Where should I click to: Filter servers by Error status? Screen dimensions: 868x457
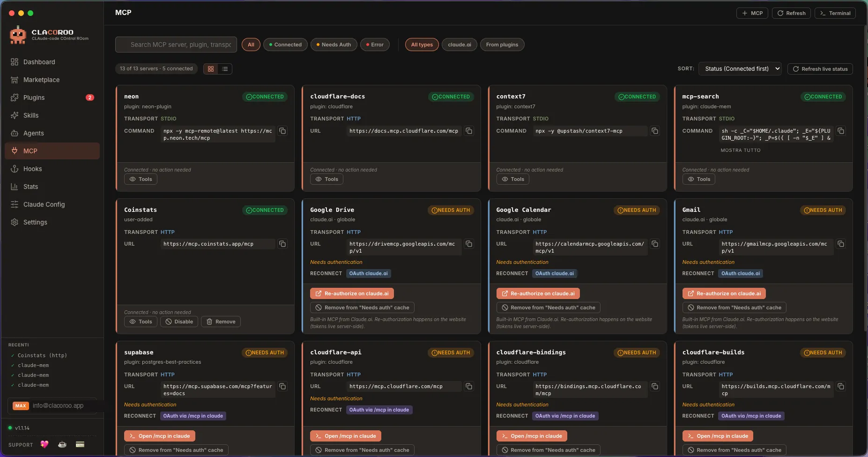(375, 45)
